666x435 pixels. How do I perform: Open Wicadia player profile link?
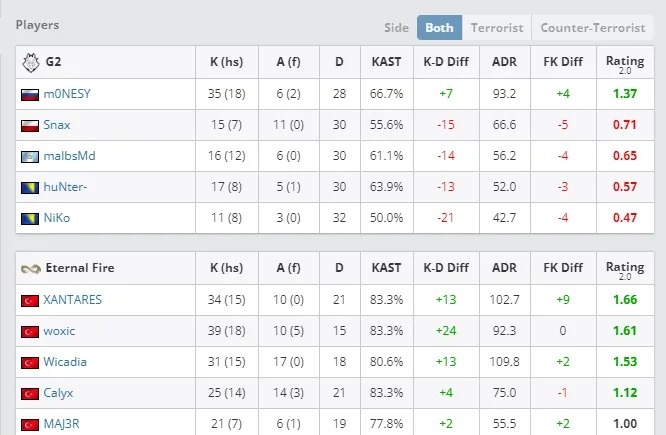click(67, 362)
